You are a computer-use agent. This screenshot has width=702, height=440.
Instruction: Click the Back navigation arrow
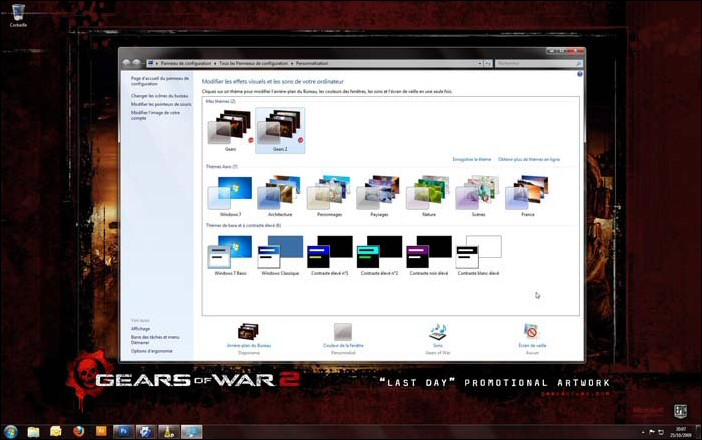click(x=126, y=63)
